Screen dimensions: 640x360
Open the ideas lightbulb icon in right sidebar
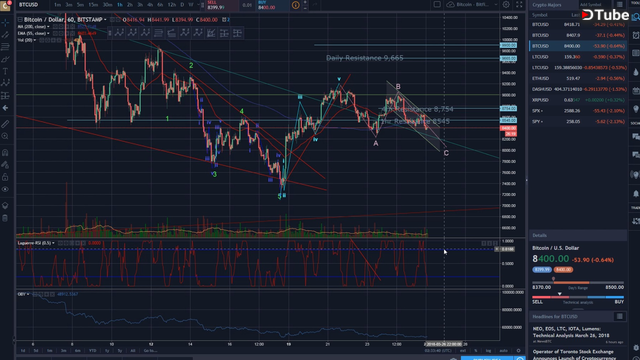pyautogui.click(x=636, y=109)
